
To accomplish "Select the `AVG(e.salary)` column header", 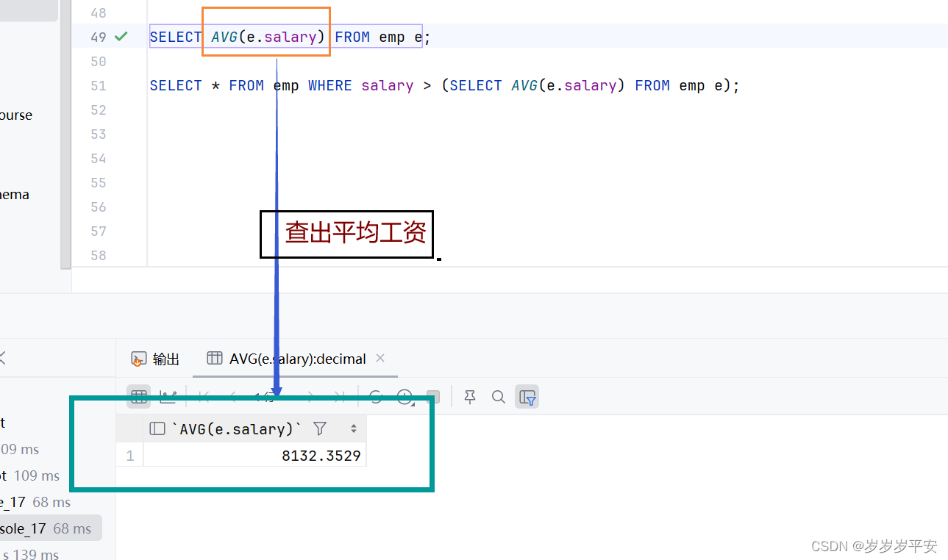I will tap(254, 428).
